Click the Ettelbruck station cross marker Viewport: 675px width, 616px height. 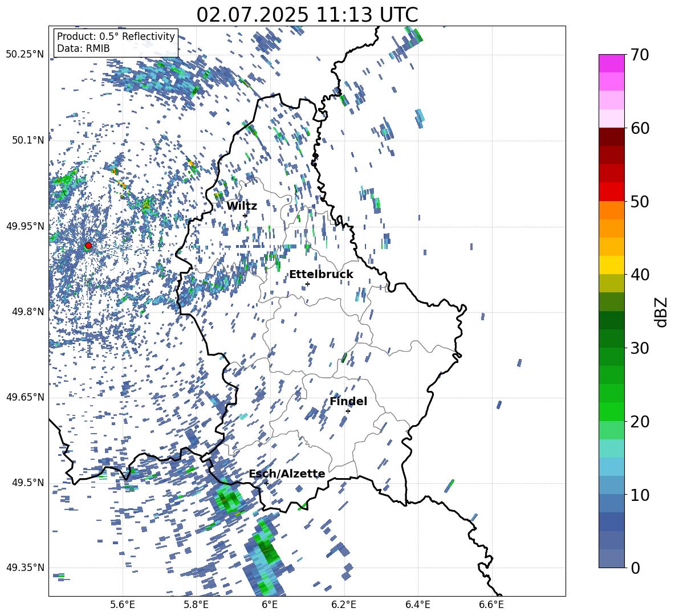tap(307, 284)
